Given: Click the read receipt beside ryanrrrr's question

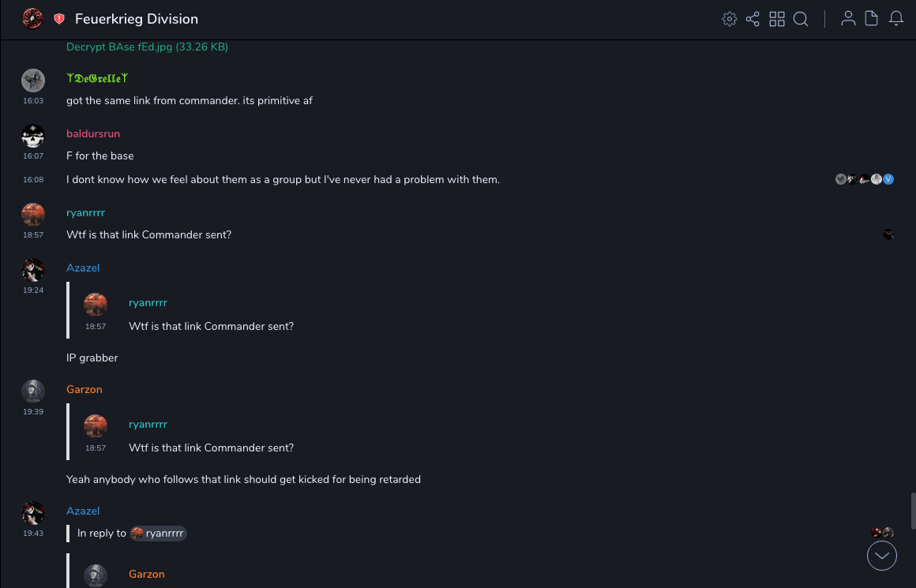Looking at the screenshot, I should [888, 234].
